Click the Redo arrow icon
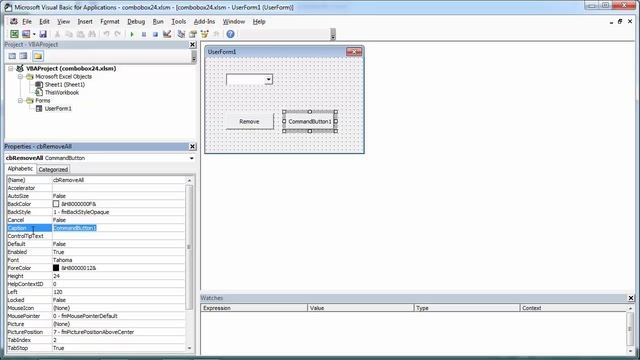The height and width of the screenshot is (360, 640). (118, 34)
